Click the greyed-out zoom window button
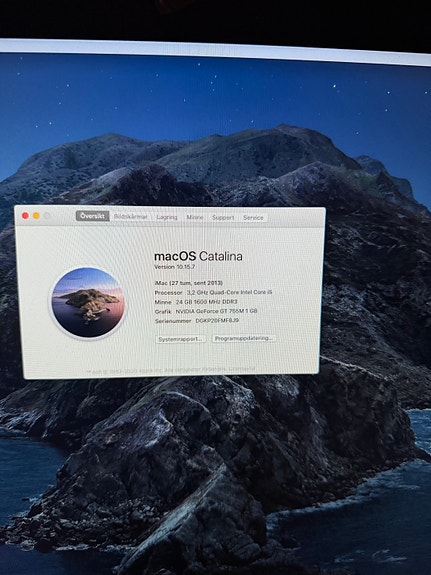Image resolution: width=431 pixels, height=575 pixels. point(47,216)
